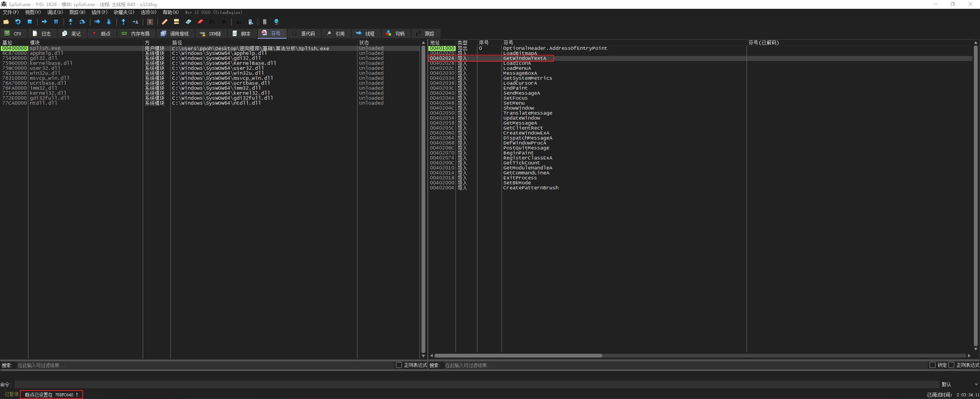Select the kernel32.dll module row
The height and width of the screenshot is (399, 980).
(210, 93)
